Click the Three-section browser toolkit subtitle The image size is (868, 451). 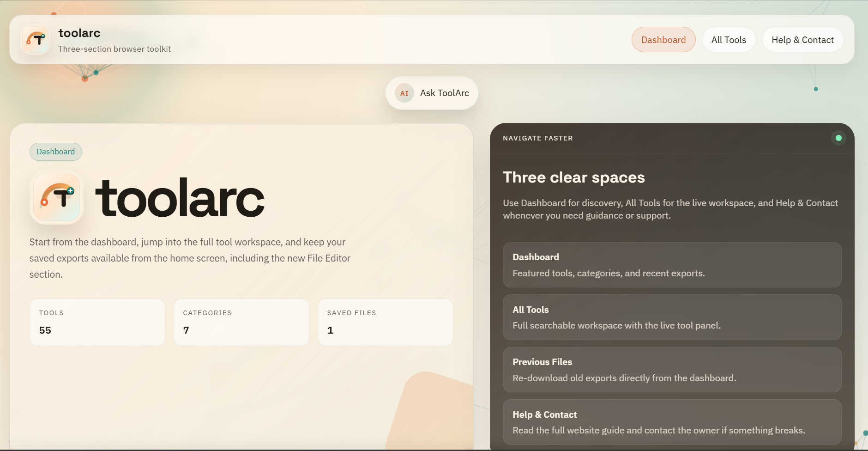[114, 49]
